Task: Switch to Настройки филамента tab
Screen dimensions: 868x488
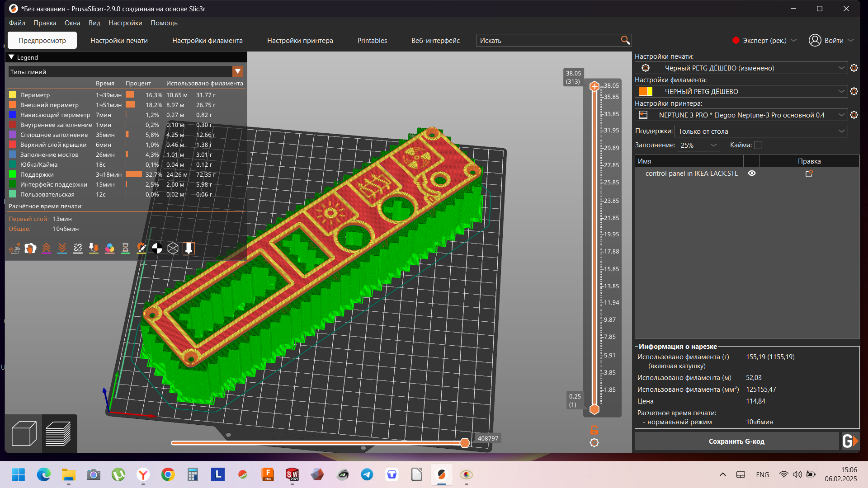Action: pos(207,40)
